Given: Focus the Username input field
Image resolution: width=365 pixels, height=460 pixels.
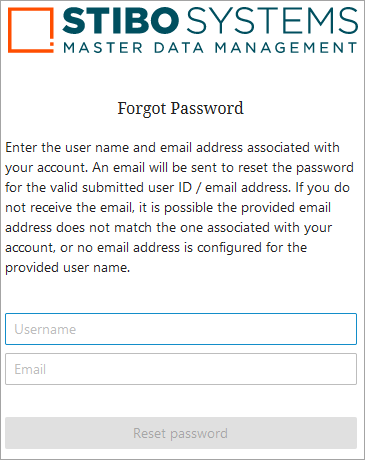Looking at the screenshot, I should pos(181,329).
